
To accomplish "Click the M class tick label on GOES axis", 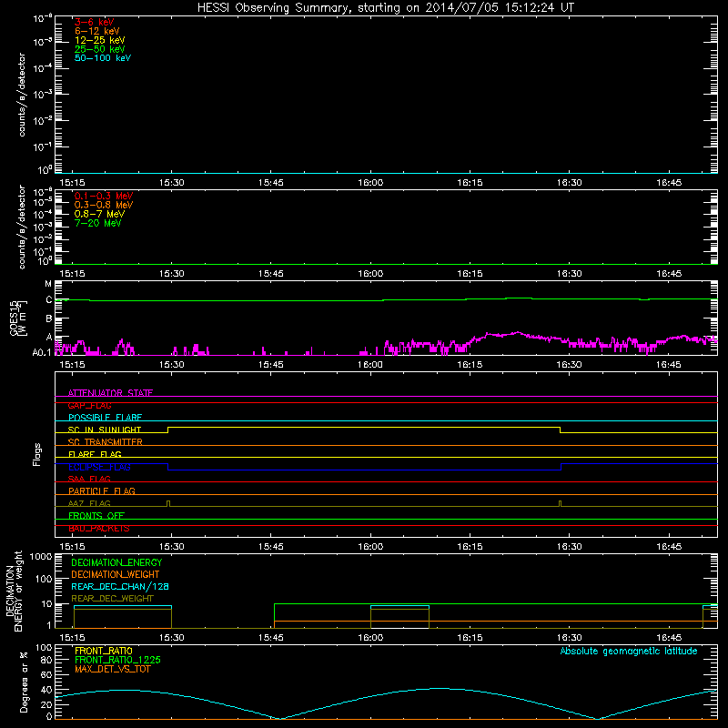I will [x=48, y=284].
